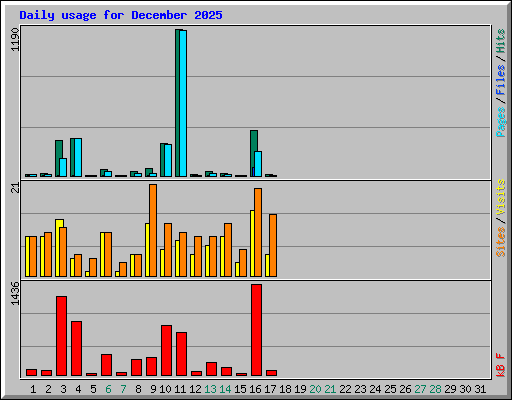
Task: Click the 1190 hits axis label
Action: coord(15,39)
